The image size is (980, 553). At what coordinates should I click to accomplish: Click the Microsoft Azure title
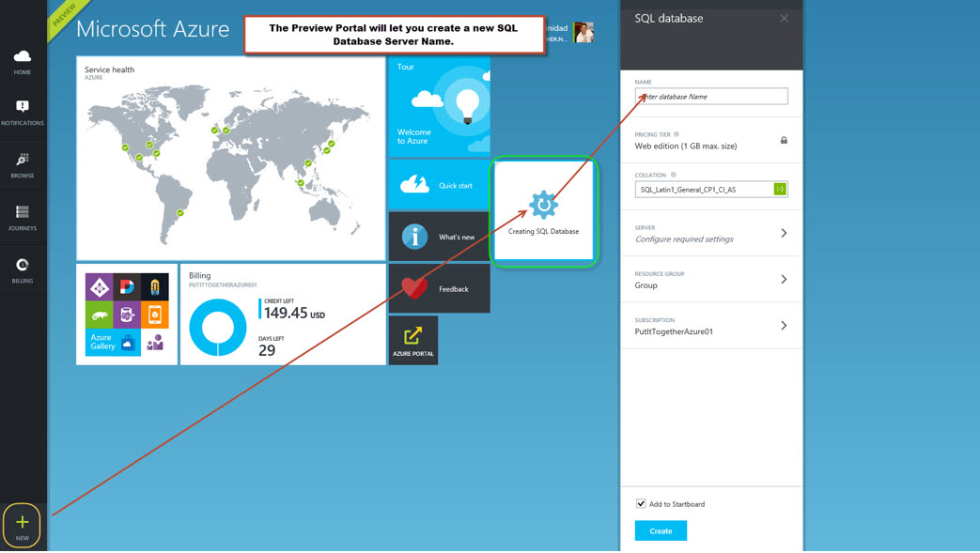[x=153, y=29]
